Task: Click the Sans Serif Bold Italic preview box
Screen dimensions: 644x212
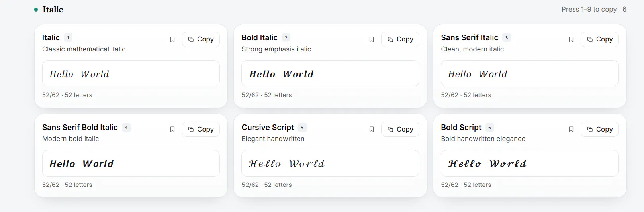Action: (x=131, y=163)
